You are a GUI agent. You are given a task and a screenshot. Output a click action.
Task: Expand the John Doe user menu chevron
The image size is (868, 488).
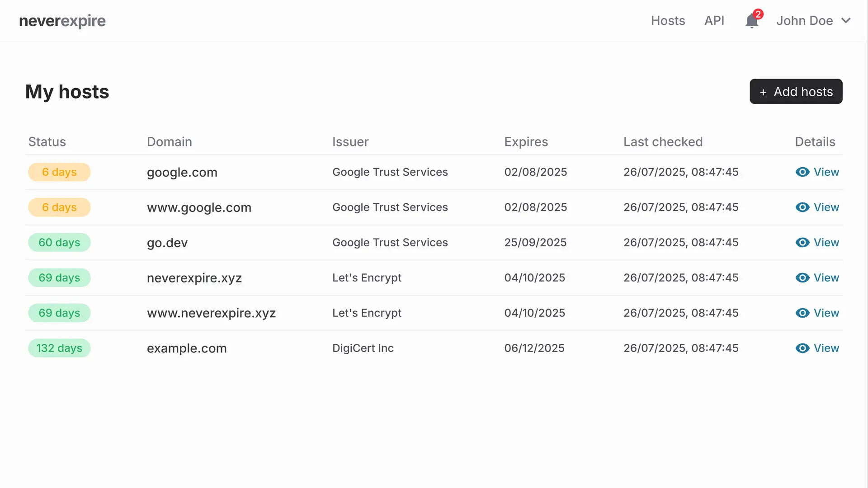point(846,21)
